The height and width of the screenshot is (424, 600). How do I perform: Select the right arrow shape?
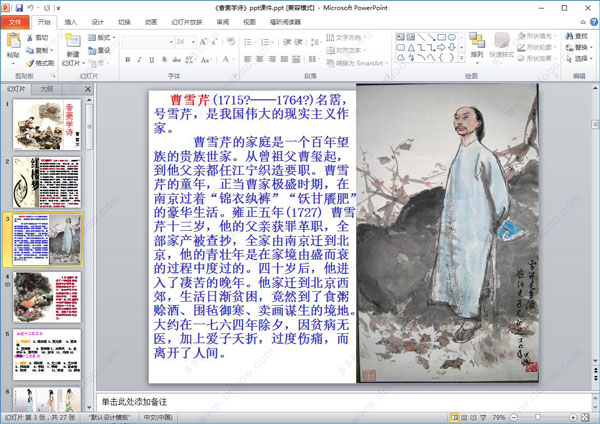(x=441, y=47)
